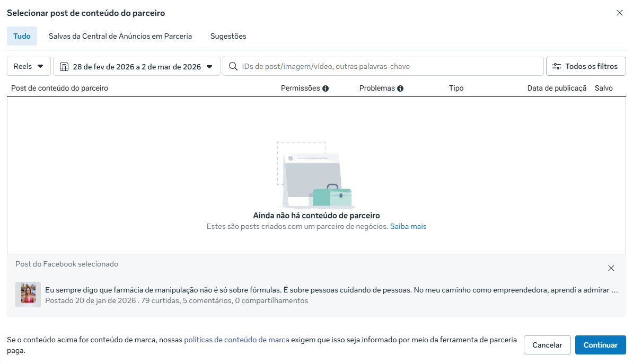The image size is (633, 364).
Task: Open Todos os filtros filter icon
Action: tap(557, 66)
